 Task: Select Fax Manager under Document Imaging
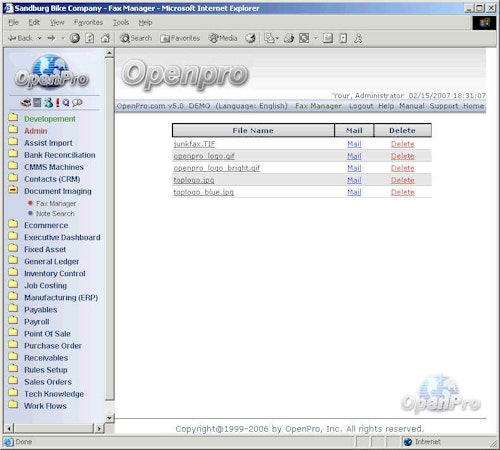click(56, 203)
